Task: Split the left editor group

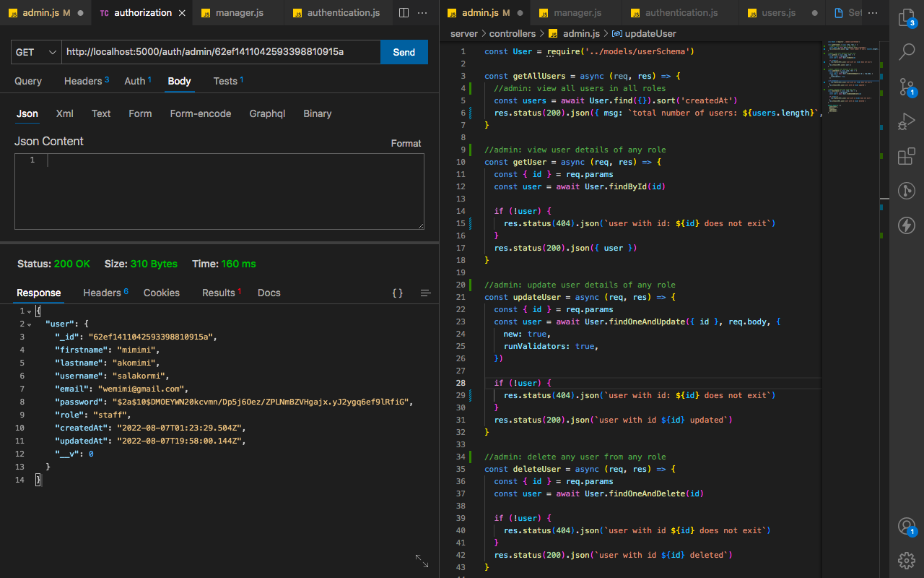Action: 404,13
